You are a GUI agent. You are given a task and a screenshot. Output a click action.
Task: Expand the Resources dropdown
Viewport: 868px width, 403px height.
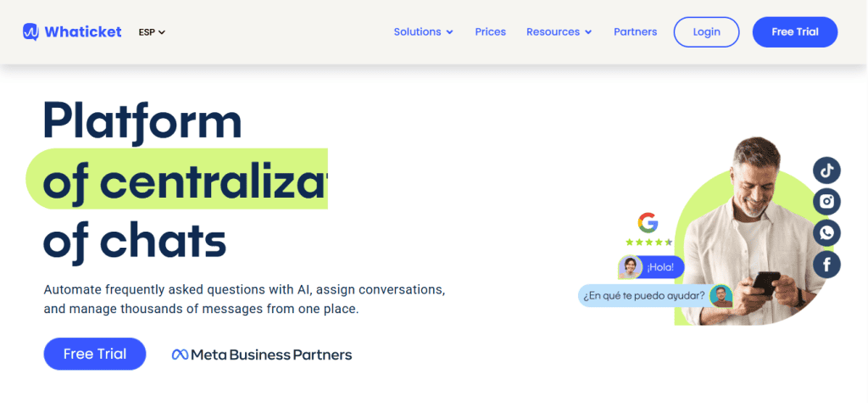point(559,32)
